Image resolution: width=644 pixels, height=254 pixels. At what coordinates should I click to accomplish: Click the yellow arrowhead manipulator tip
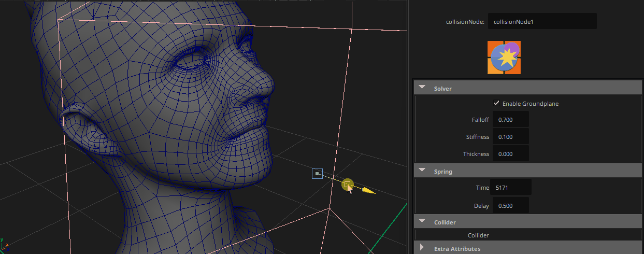[368, 191]
